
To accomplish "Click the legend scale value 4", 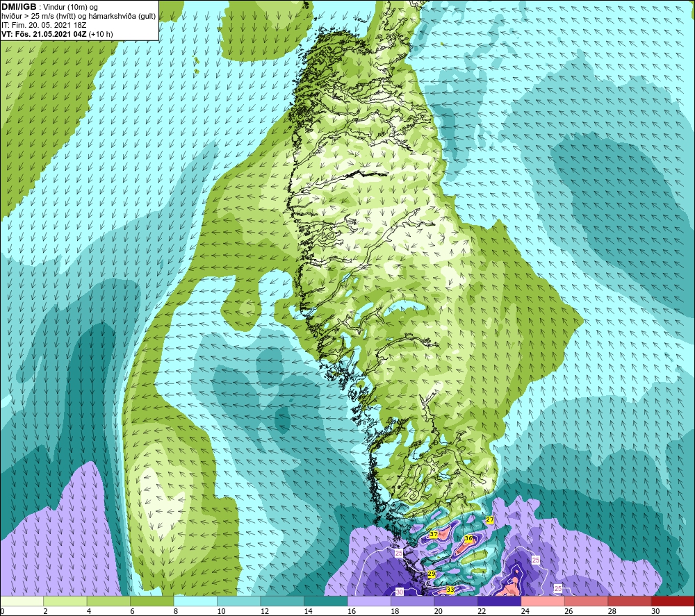I will [x=89, y=611].
